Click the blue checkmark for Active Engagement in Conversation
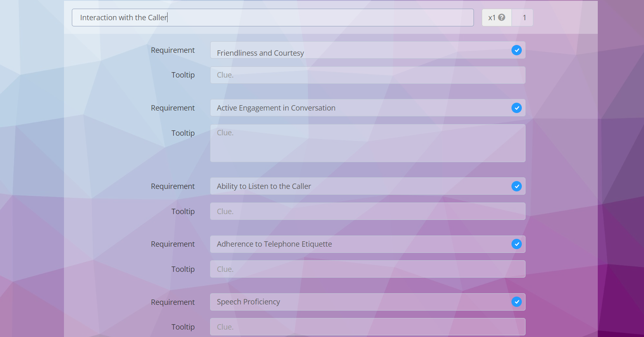644x337 pixels. pos(516,108)
